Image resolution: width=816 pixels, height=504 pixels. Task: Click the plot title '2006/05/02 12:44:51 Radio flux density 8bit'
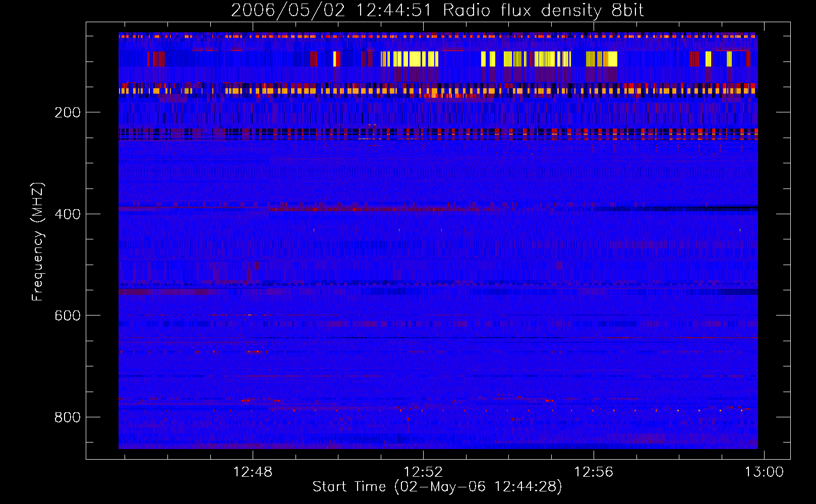[437, 11]
